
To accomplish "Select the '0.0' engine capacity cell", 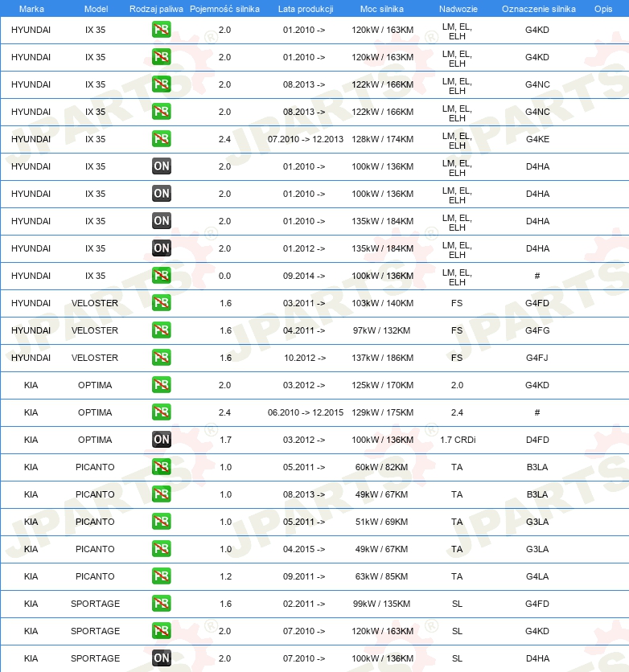I will click(224, 276).
